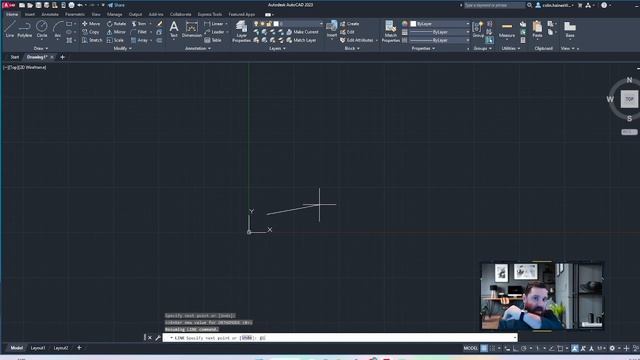Open the Insert ribbon tab

tap(29, 14)
